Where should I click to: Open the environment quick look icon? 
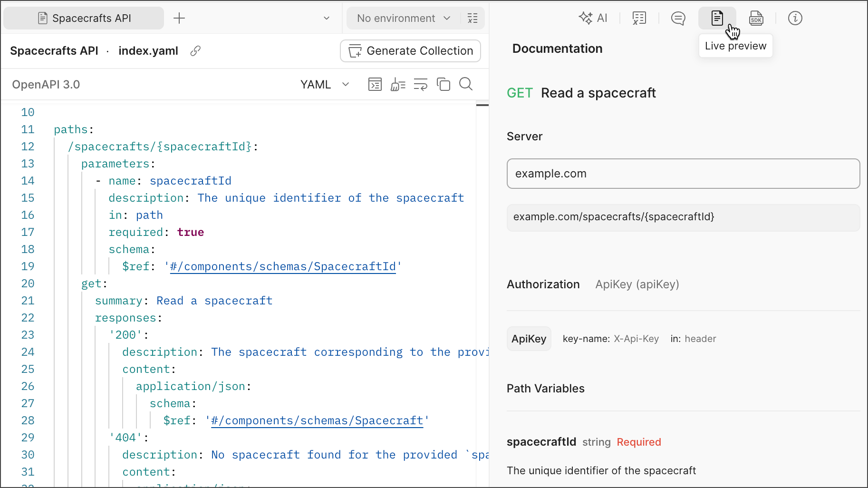click(x=473, y=18)
